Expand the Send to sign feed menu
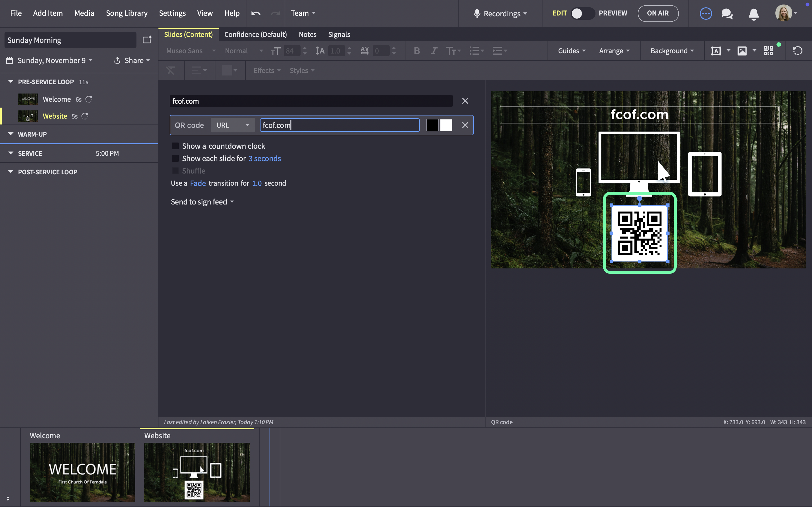The image size is (812, 507). pyautogui.click(x=202, y=202)
